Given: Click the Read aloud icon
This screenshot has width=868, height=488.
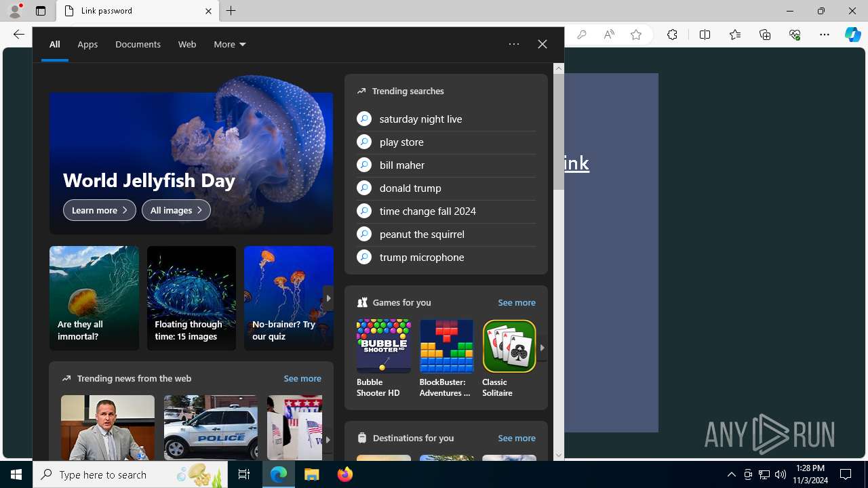Looking at the screenshot, I should [609, 35].
